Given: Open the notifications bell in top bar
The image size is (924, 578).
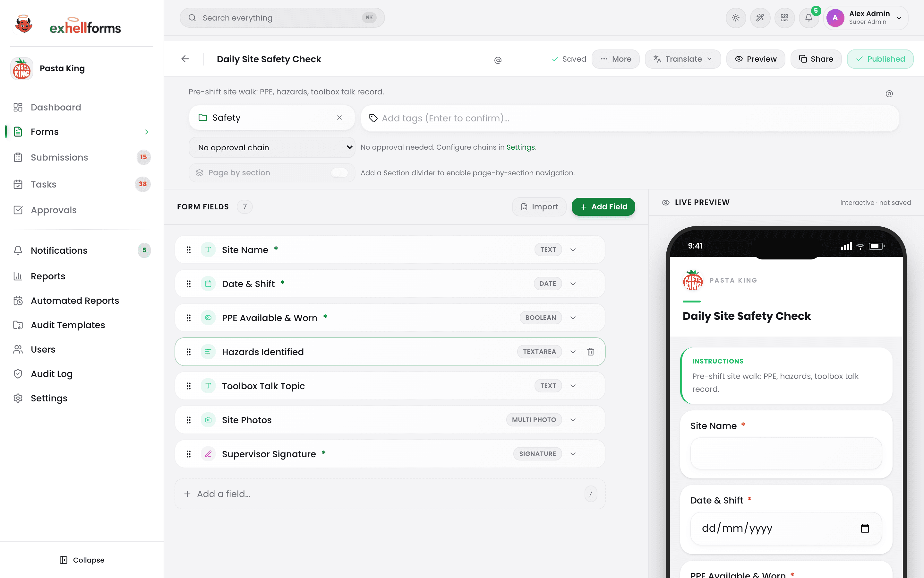Looking at the screenshot, I should tap(809, 18).
